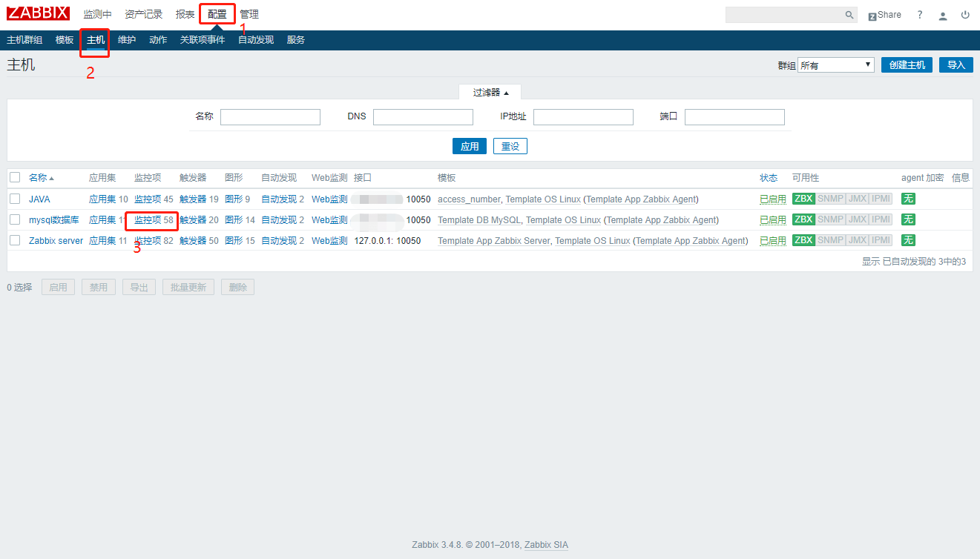Go to 模板 submenu
This screenshot has height=559, width=980.
(x=65, y=40)
